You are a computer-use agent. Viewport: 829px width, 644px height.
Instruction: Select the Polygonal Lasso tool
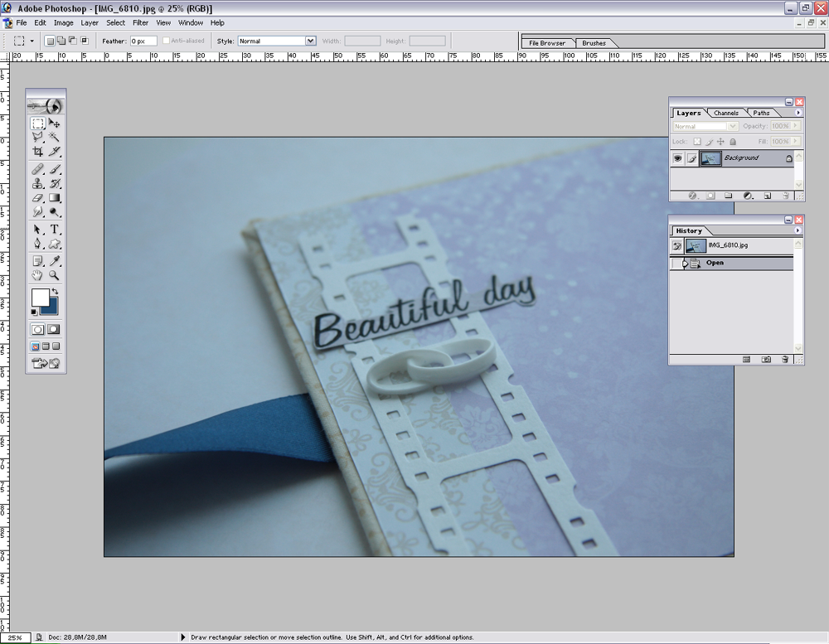pyautogui.click(x=37, y=138)
